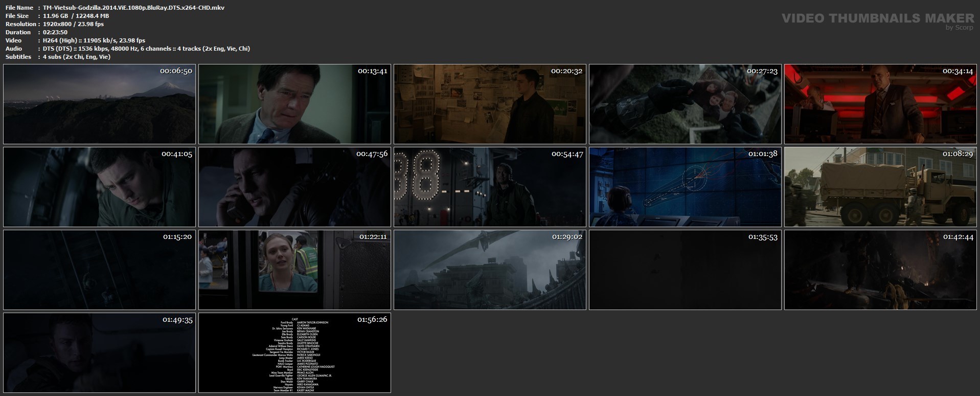Viewport: 980px width, 396px height.
Task: Click the thumbnail at 00:41:05
Action: pos(99,187)
